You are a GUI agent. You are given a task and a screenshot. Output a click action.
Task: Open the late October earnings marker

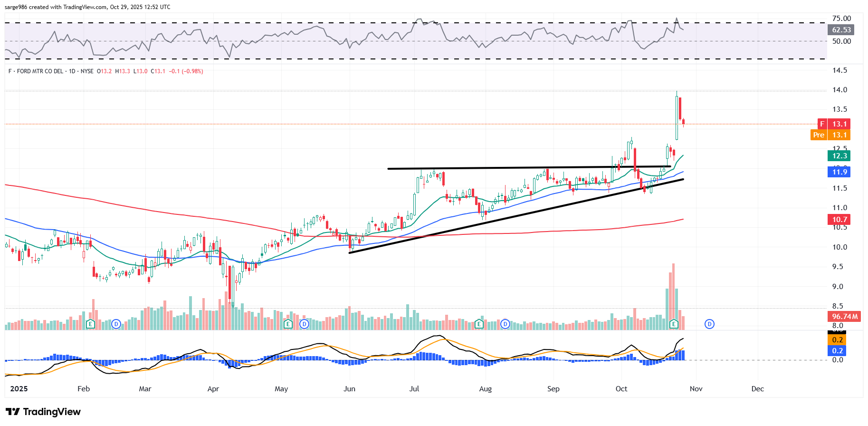tap(674, 324)
